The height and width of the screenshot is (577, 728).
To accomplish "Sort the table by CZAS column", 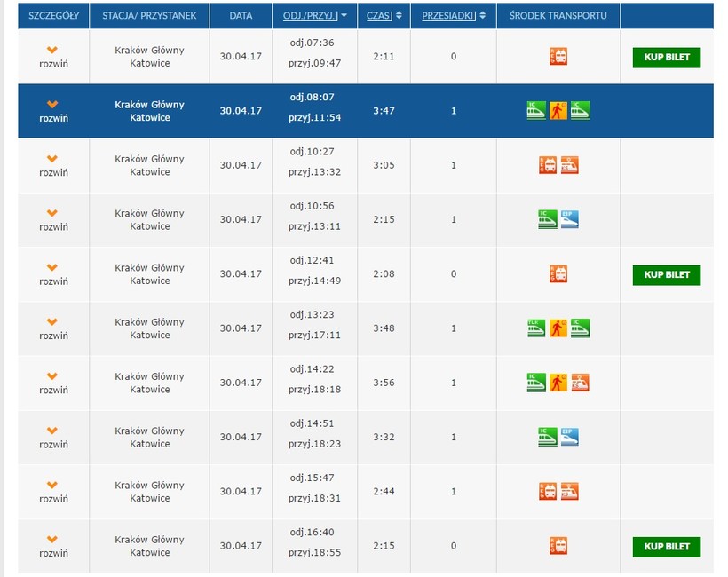I will [384, 16].
